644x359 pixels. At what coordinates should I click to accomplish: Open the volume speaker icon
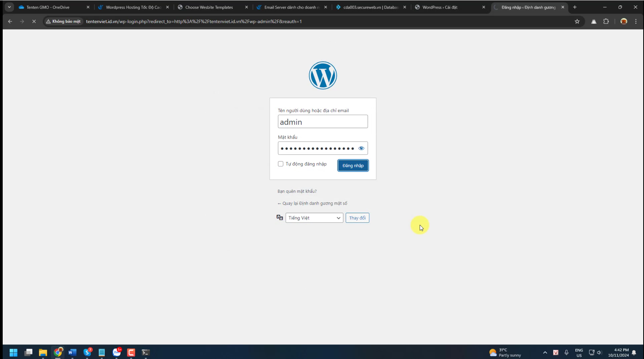pyautogui.click(x=599, y=352)
